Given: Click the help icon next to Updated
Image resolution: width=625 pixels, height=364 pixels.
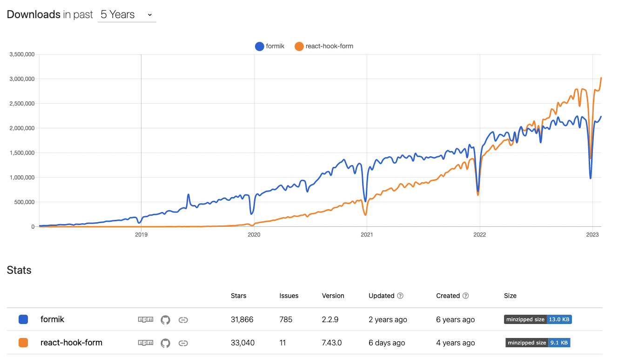Looking at the screenshot, I should pos(400,296).
